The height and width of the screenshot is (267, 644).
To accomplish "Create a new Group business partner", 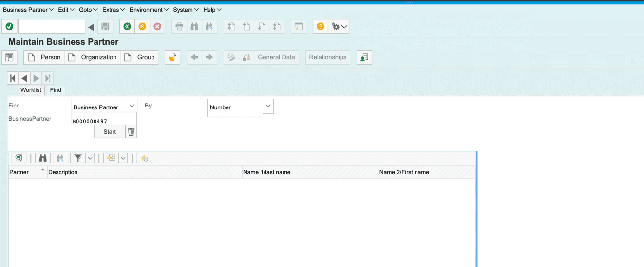I will point(139,57).
